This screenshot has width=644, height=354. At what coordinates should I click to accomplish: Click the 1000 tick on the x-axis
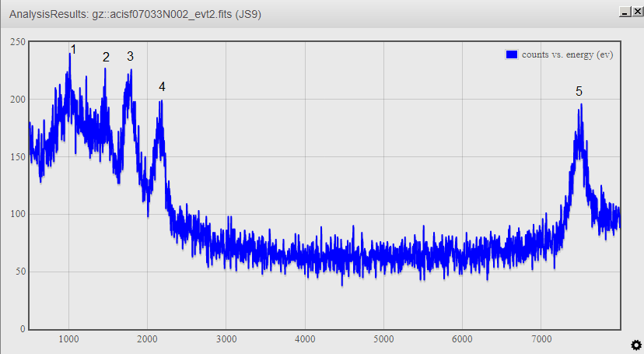69,338
